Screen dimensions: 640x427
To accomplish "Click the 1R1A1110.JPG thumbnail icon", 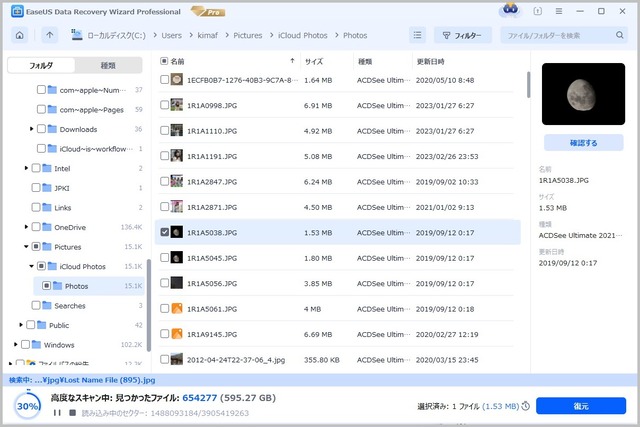I will pos(177,130).
